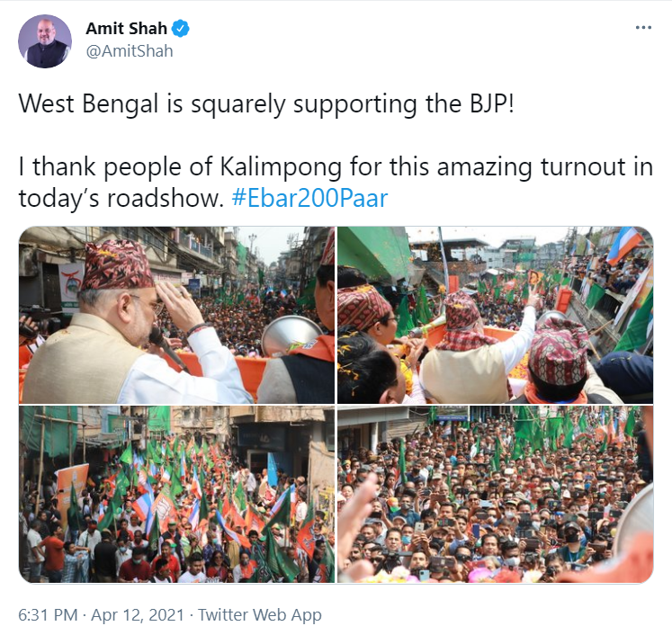672x635 pixels.
Task: Open the #Ebar200Paar hashtag
Action: (309, 198)
